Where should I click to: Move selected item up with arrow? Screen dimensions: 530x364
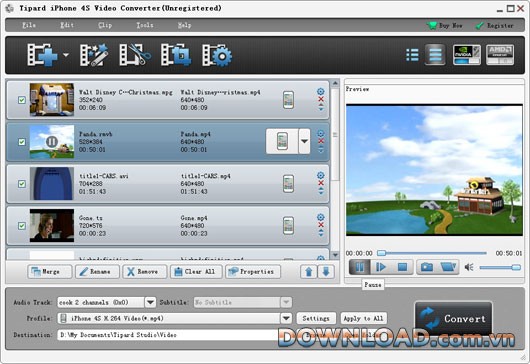click(x=309, y=272)
